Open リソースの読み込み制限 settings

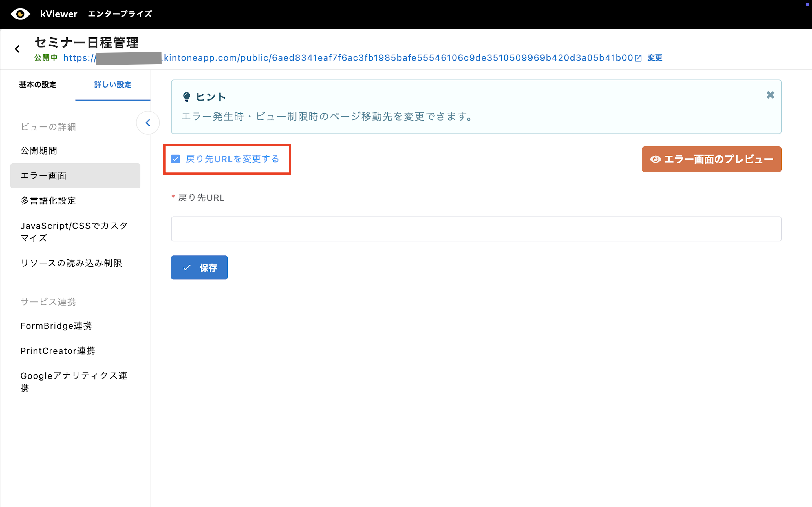tap(71, 263)
